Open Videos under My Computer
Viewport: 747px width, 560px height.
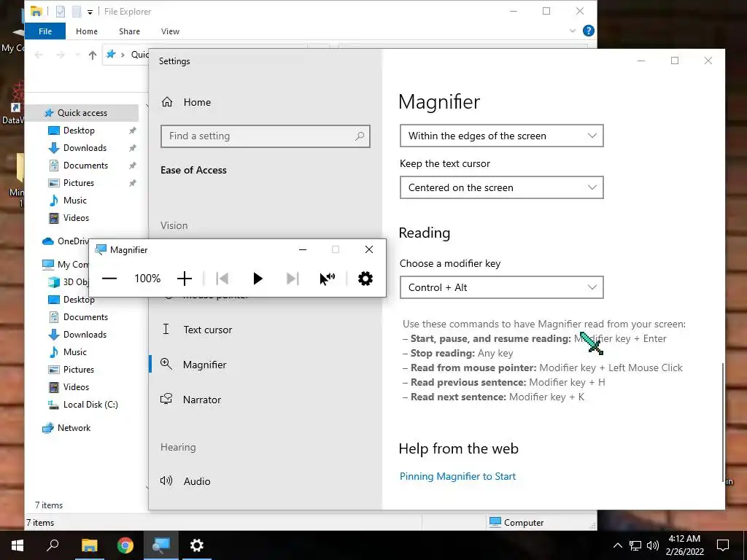point(76,387)
